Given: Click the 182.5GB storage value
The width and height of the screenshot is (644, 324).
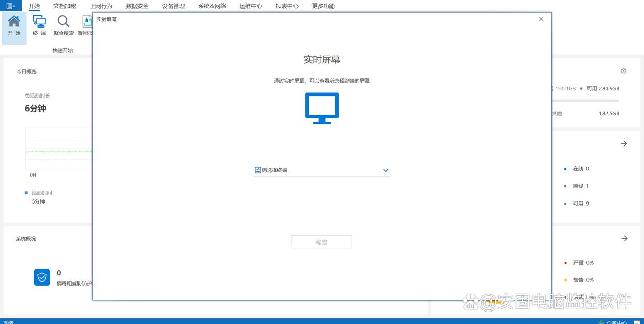Looking at the screenshot, I should pos(609,113).
